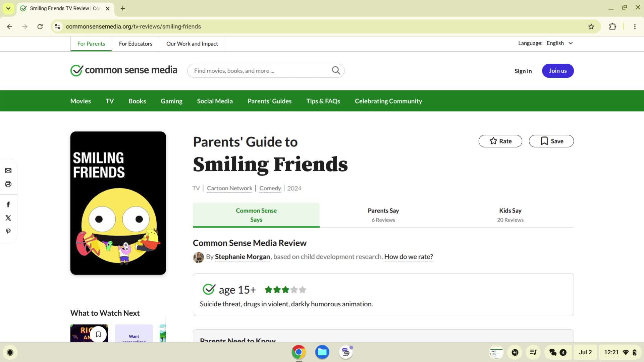644x362 pixels.
Task: Click the Sign in link
Action: point(523,71)
